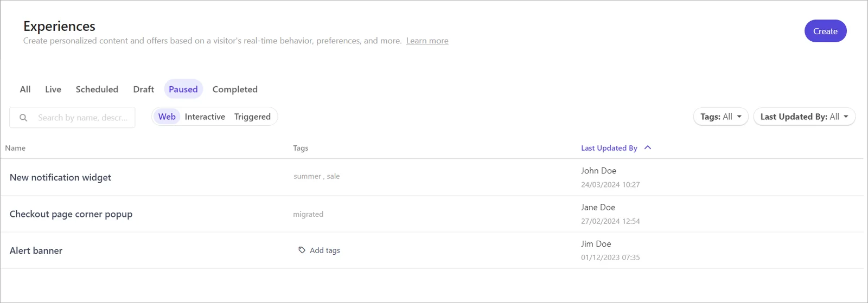Click the John Doe updater name
Viewport: 868px width, 303px height.
[598, 171]
